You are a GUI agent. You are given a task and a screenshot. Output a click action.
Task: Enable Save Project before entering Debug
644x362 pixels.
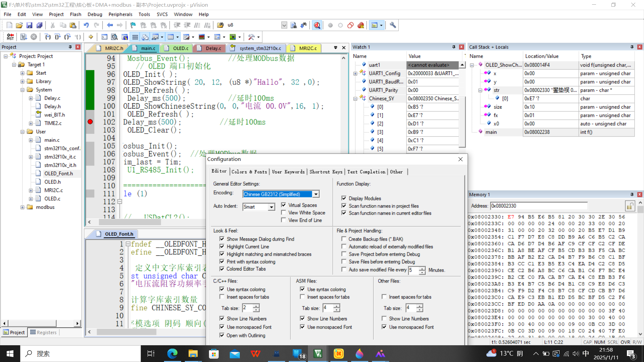[344, 254]
